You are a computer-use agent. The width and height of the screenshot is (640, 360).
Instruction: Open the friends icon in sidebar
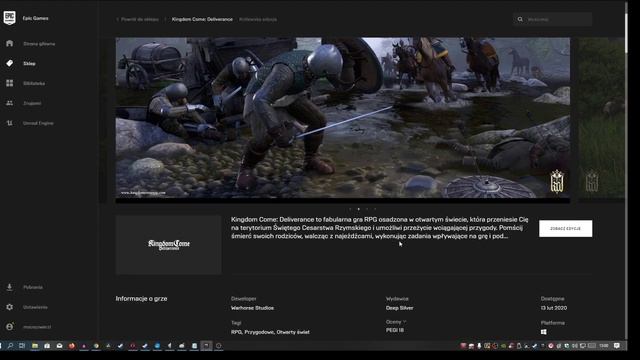pyautogui.click(x=9, y=103)
